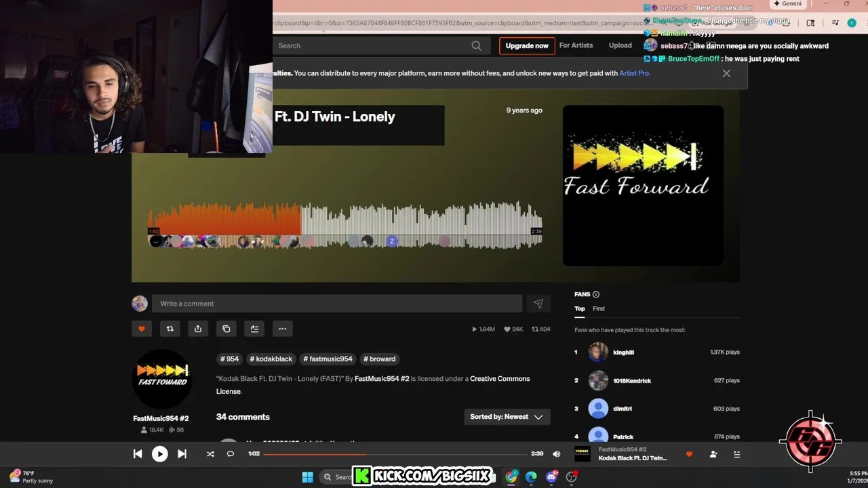Mute the volume speaker icon
Screen dimensions: 868x488
click(557, 454)
